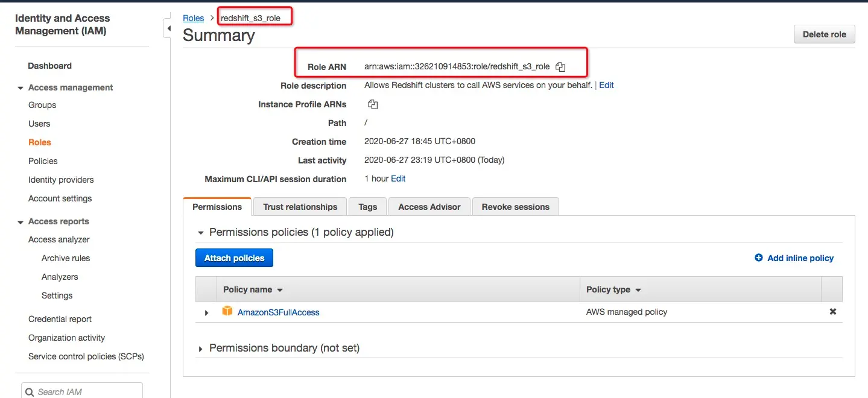The width and height of the screenshot is (868, 398).
Task: Click the Delete role button
Action: coord(824,34)
